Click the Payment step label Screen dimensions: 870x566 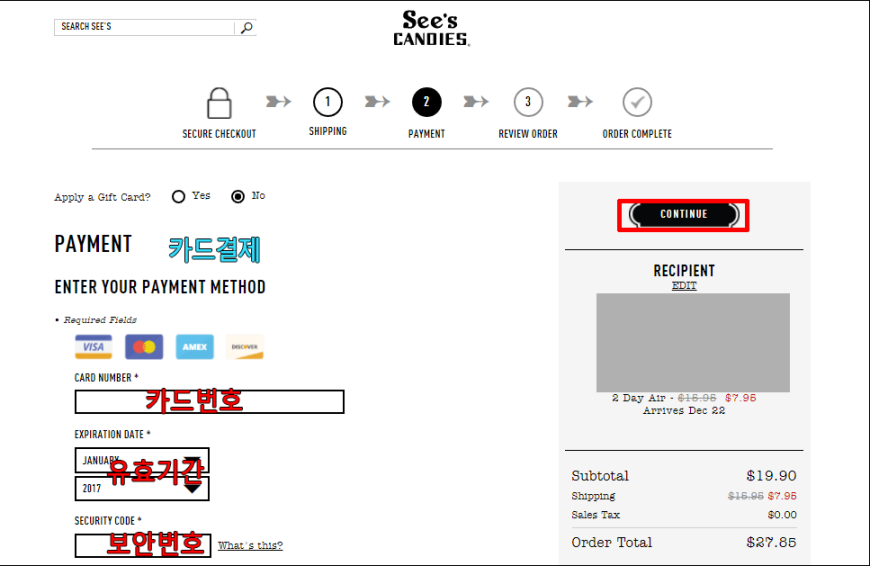(426, 134)
